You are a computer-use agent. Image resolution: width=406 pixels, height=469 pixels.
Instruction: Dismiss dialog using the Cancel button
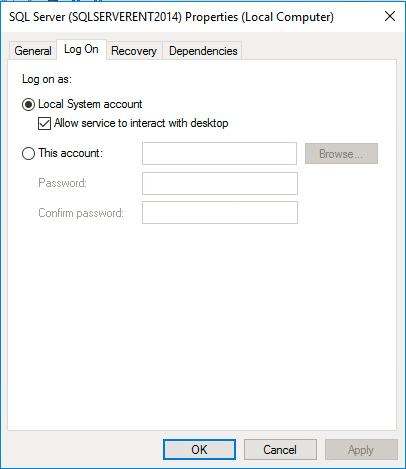280,449
